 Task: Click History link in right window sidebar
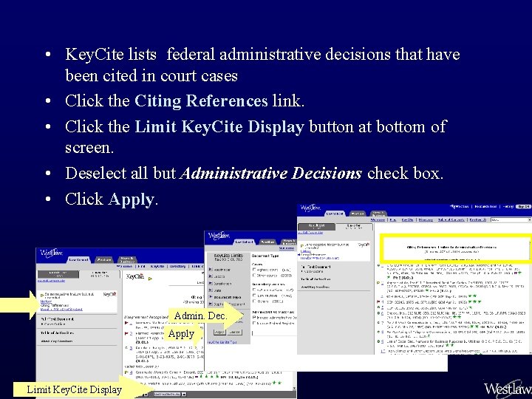click(306, 251)
